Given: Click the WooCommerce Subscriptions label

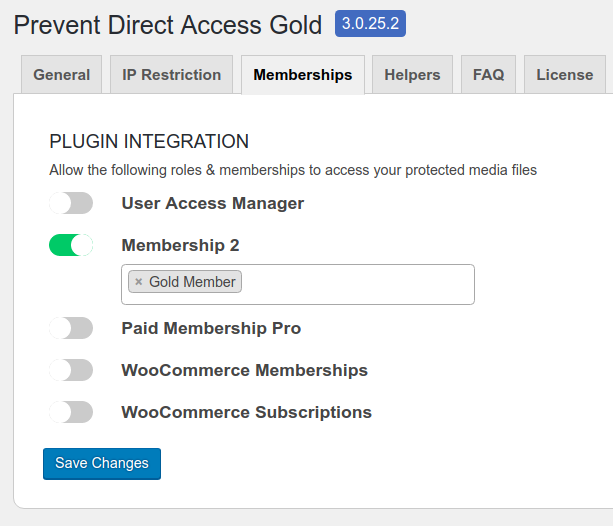Looking at the screenshot, I should click(247, 412).
